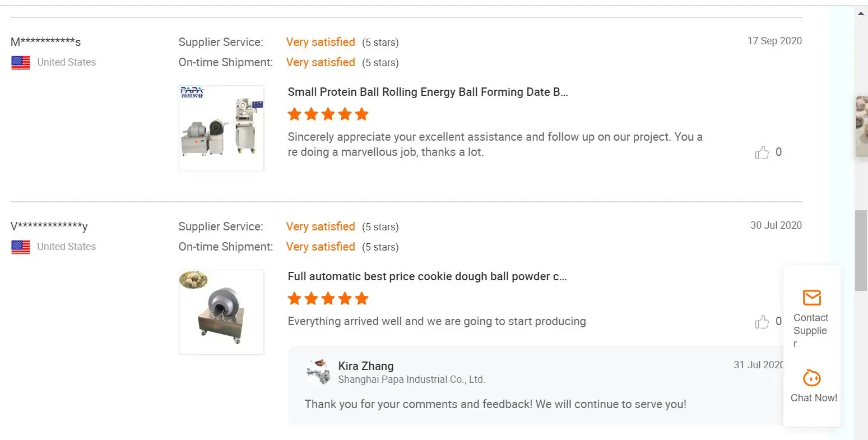Click the vertical scrollbar thumb
Image resolution: width=868 pixels, height=440 pixels.
(x=861, y=250)
